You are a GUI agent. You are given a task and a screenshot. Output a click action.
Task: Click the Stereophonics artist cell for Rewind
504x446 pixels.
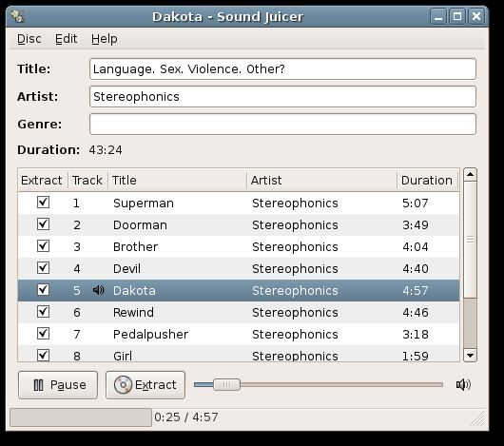(x=295, y=312)
